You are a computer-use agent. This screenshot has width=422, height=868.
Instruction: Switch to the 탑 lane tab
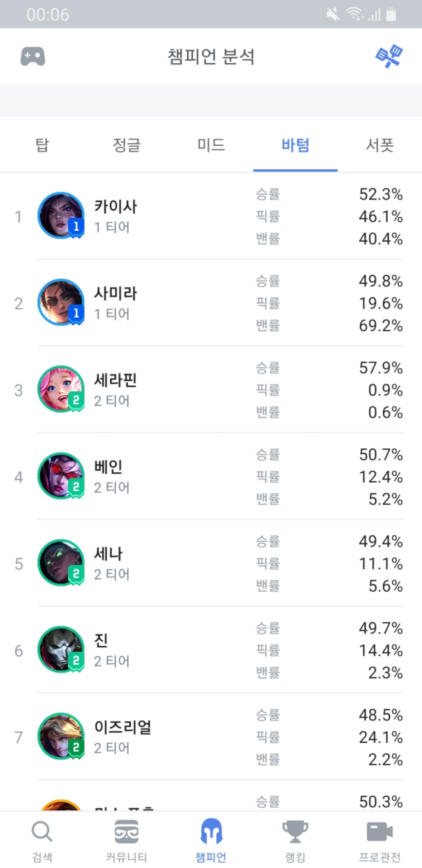(x=42, y=145)
